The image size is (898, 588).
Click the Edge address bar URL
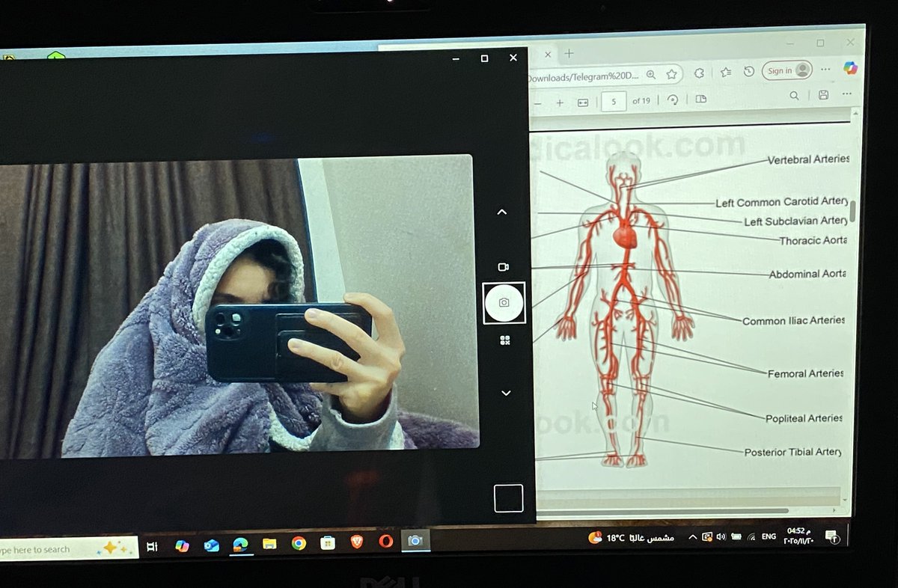click(582, 76)
